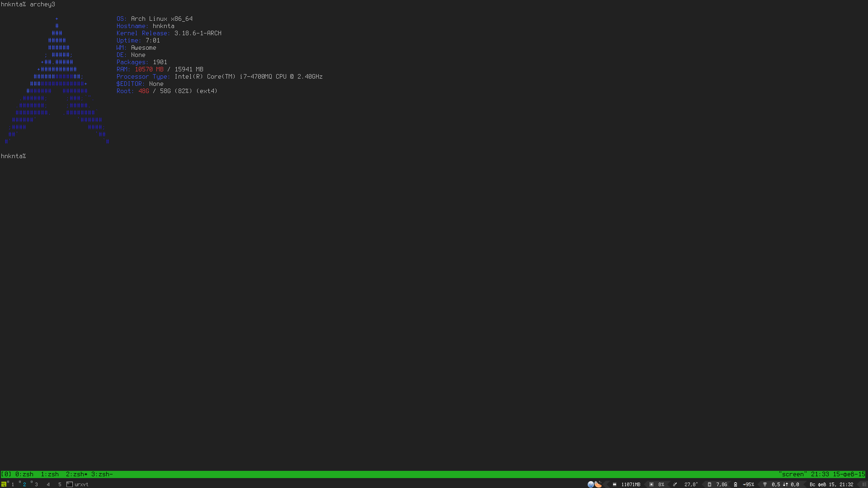Click the WM Awesome line
Screen dimensions: 868x488
[137, 48]
